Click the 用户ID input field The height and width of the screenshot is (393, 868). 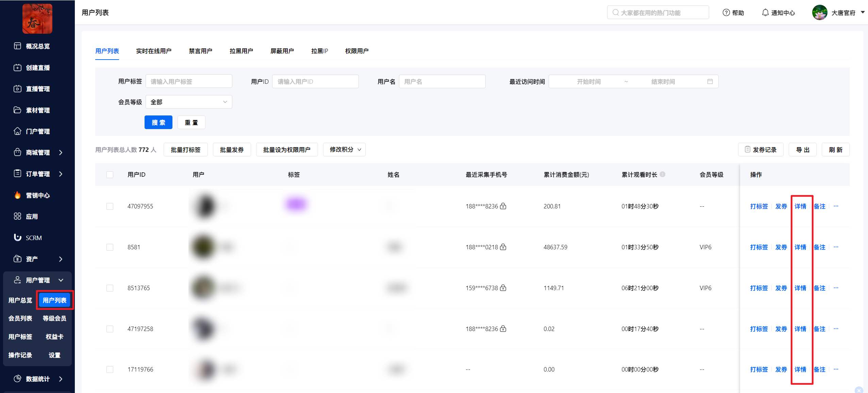point(315,81)
